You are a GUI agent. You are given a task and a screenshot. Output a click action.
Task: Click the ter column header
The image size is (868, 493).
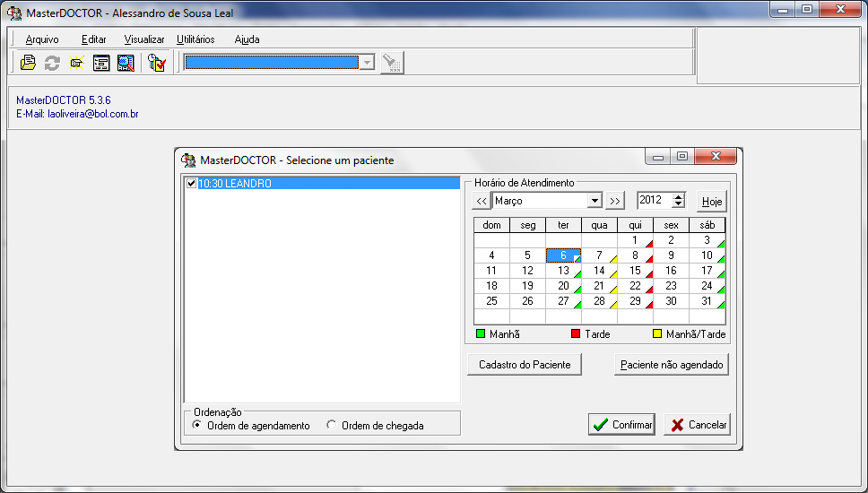(x=563, y=225)
